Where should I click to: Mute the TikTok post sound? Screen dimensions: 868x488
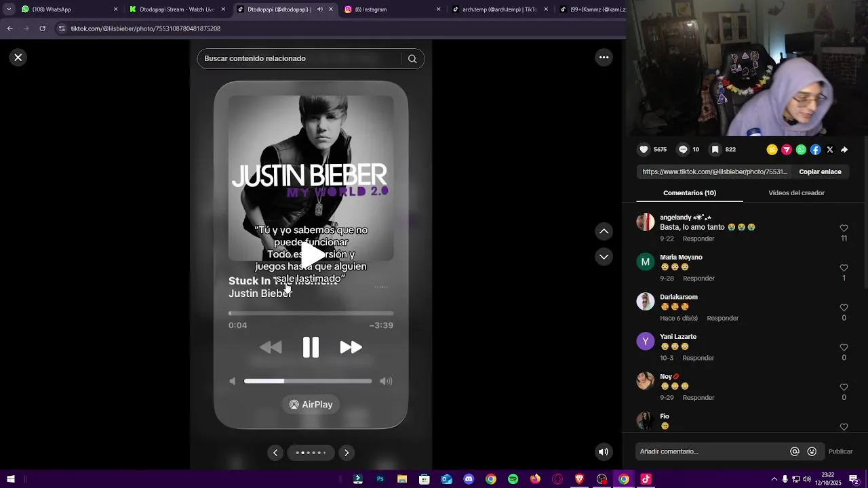[x=604, y=452]
